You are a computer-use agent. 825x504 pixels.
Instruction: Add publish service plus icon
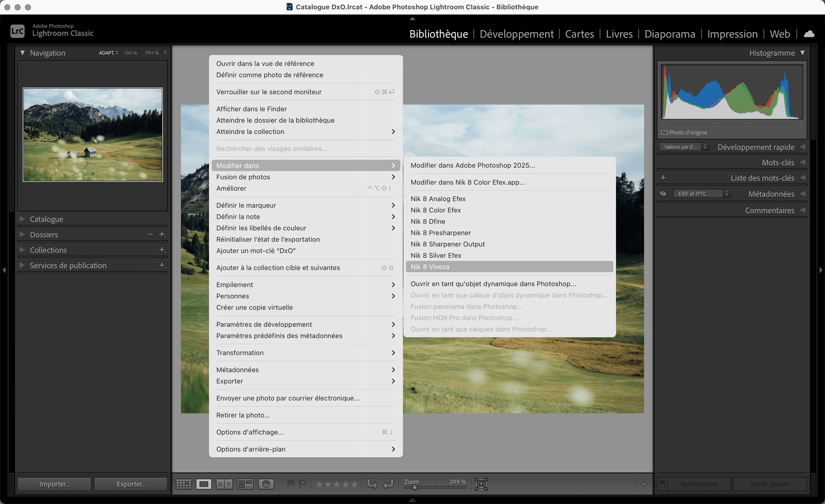pyautogui.click(x=162, y=265)
